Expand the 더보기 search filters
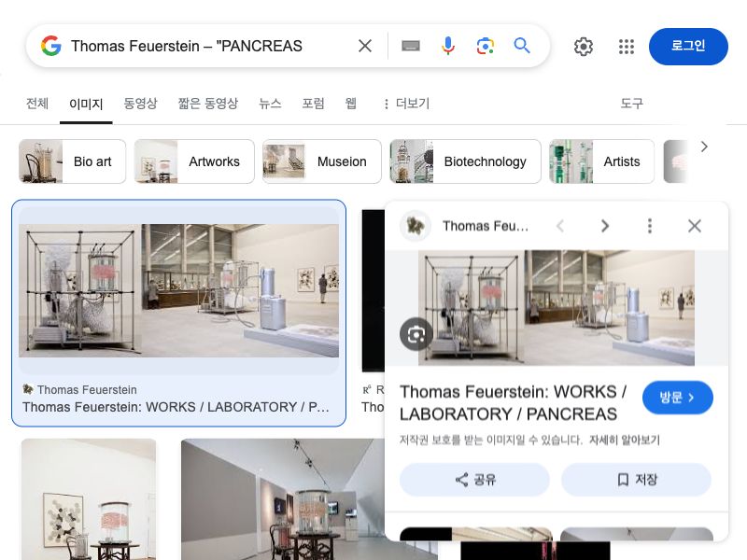Viewport: 747px width, 560px height. (x=406, y=104)
